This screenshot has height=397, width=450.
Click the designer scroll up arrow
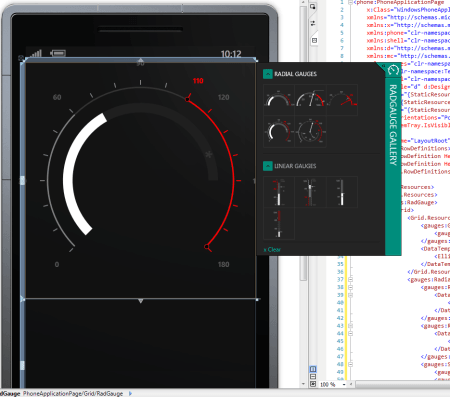pos(303,2)
